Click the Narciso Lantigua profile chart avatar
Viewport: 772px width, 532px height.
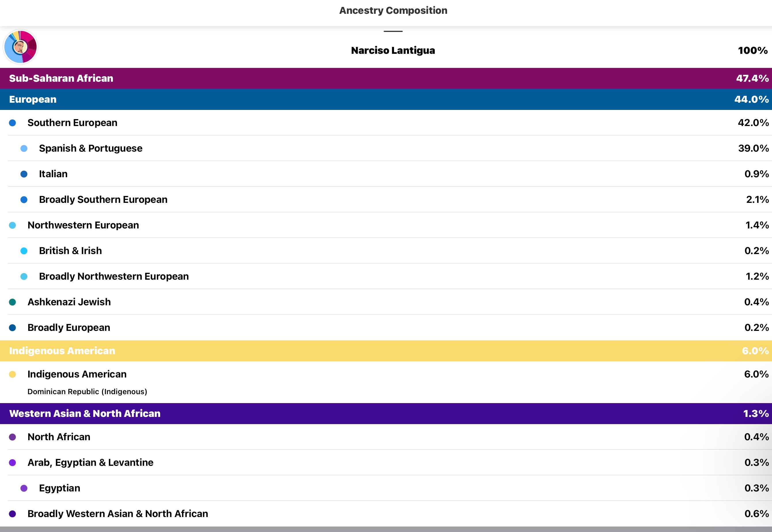click(20, 47)
